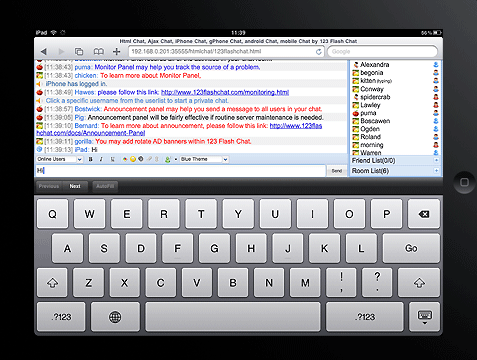477x360 pixels.
Task: Open the smiley emoticon picker
Action: click(133, 159)
